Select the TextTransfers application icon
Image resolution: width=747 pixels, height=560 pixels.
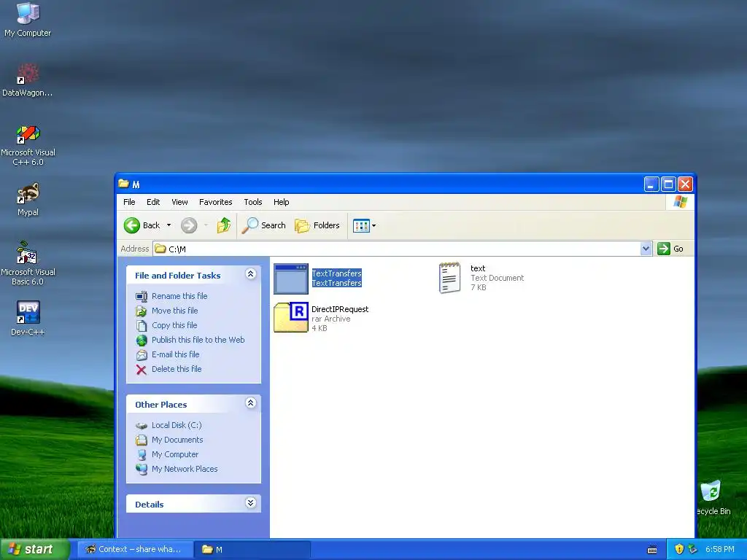pos(291,279)
